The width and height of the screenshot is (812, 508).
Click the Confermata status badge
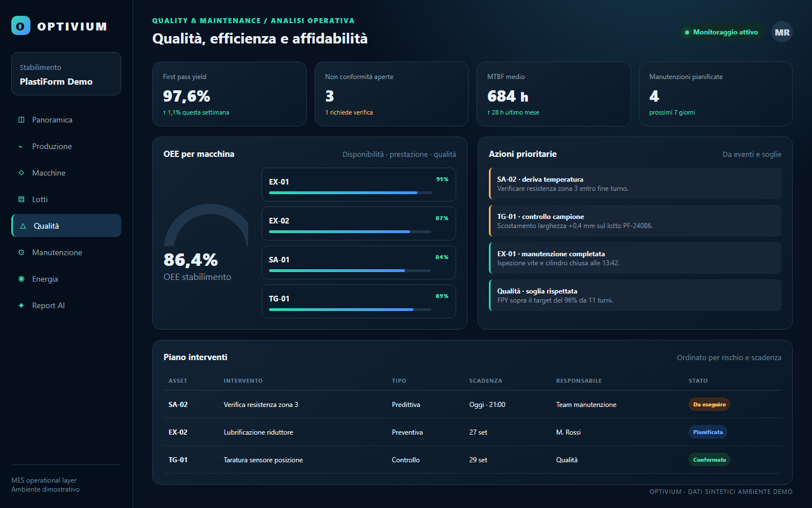coord(709,459)
